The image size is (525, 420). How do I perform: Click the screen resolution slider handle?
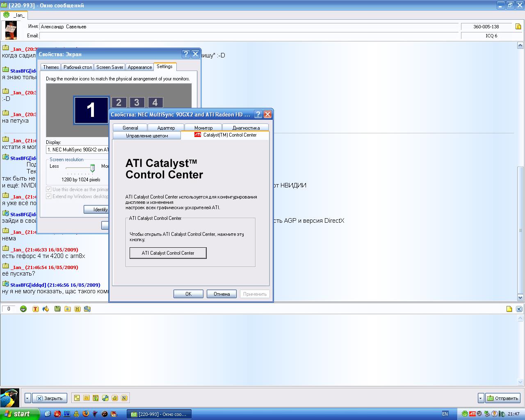click(x=92, y=168)
